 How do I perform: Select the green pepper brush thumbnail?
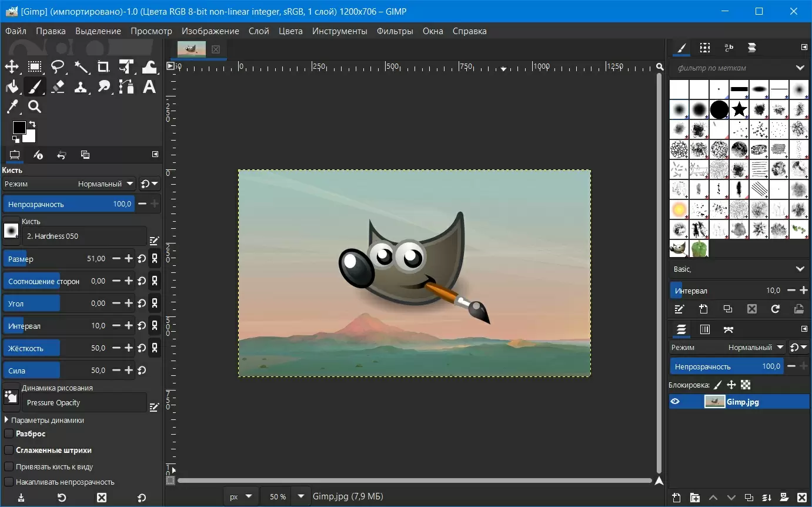pos(700,248)
